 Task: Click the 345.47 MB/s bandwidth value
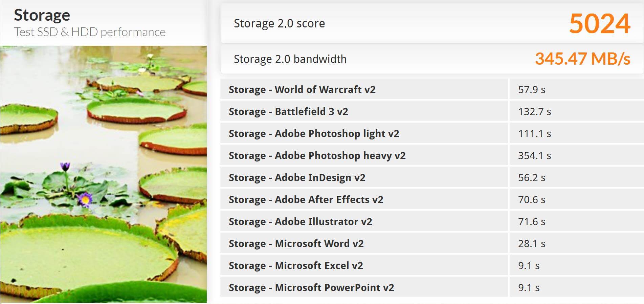pyautogui.click(x=582, y=59)
